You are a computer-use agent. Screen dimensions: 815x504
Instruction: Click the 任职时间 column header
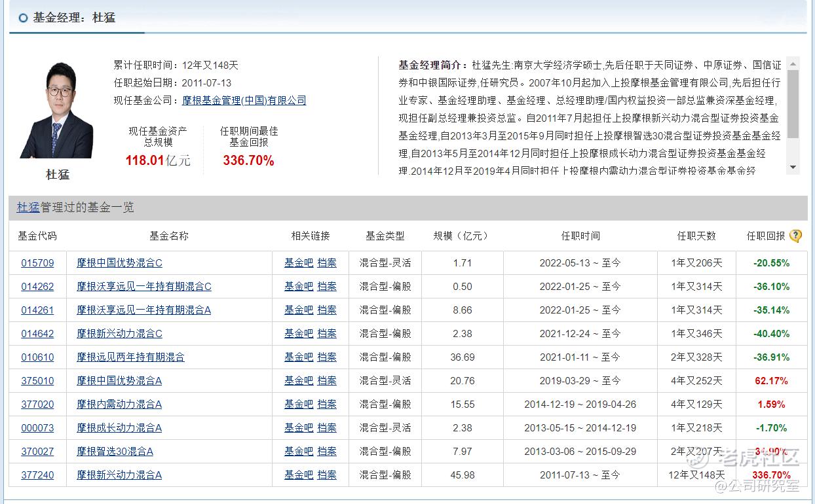580,236
